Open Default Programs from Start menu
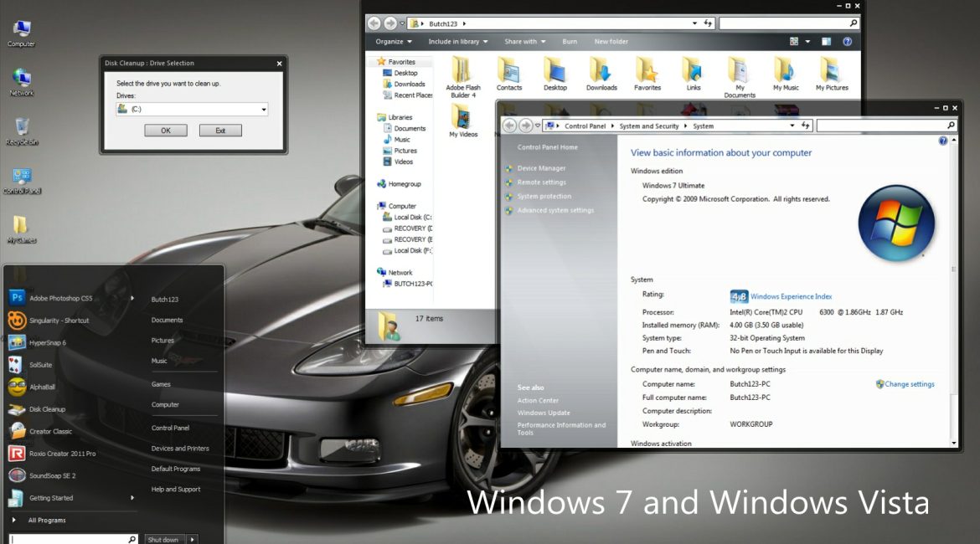The width and height of the screenshot is (980, 544). [176, 469]
